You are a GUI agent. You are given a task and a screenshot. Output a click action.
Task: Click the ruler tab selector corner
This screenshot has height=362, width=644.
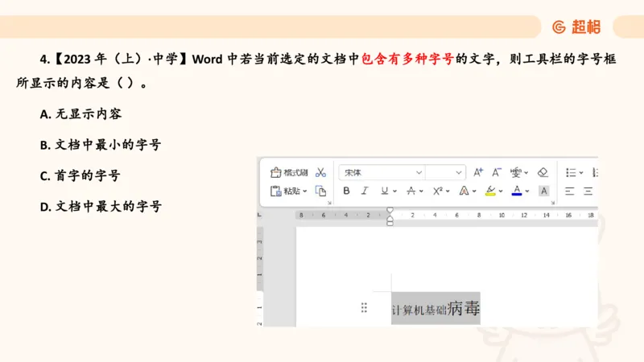tap(259, 215)
